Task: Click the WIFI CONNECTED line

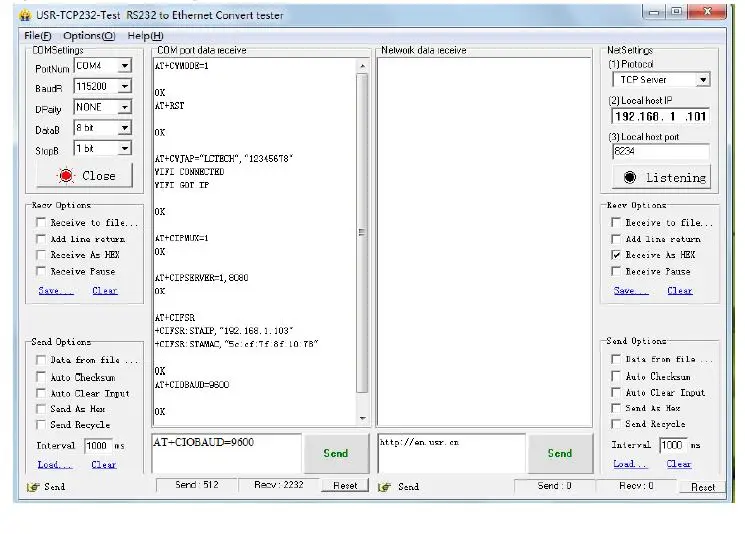Action: pos(190,172)
